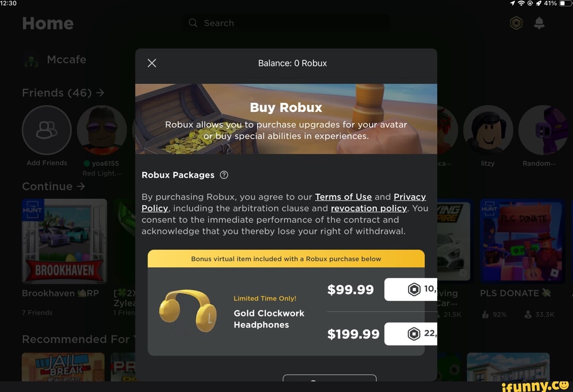Tap the Add Friends circle icon
The image size is (573, 392).
47,130
